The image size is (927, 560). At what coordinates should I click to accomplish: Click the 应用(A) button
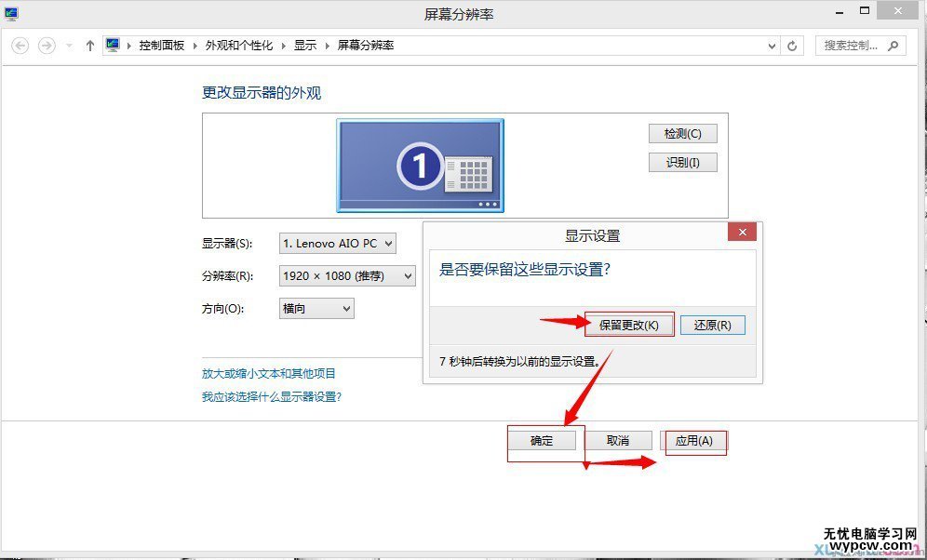(694, 441)
